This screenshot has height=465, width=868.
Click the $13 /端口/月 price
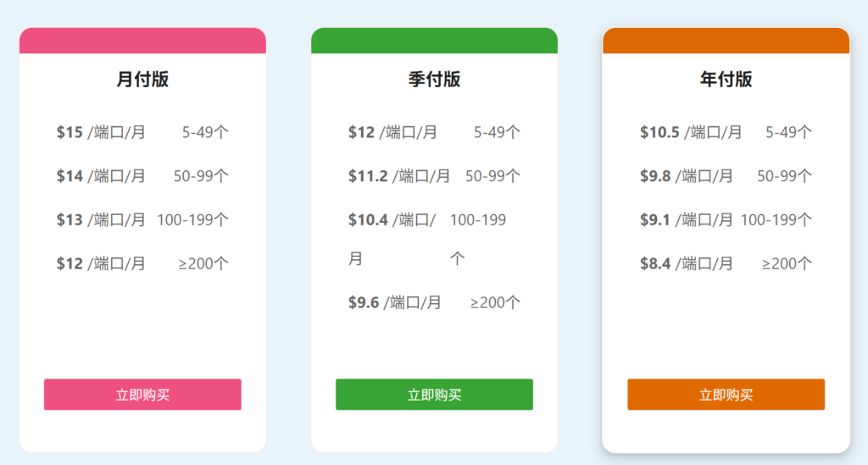[101, 220]
